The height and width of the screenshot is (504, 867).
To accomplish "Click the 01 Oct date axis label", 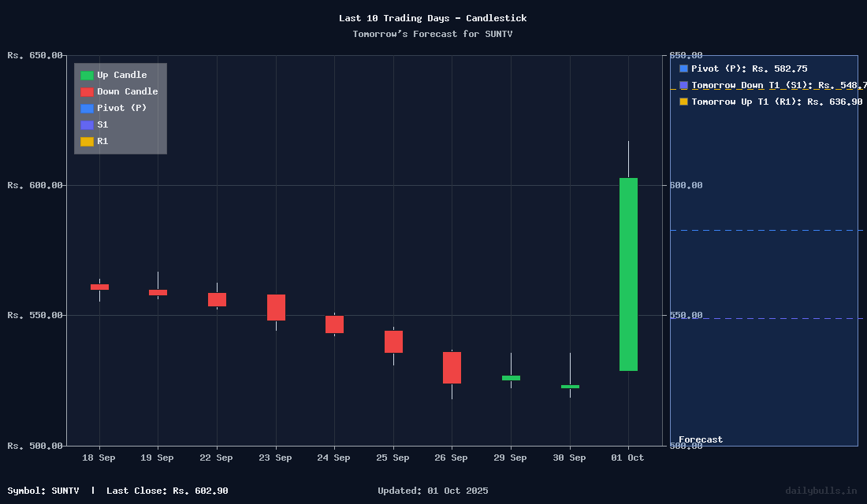I will (628, 458).
